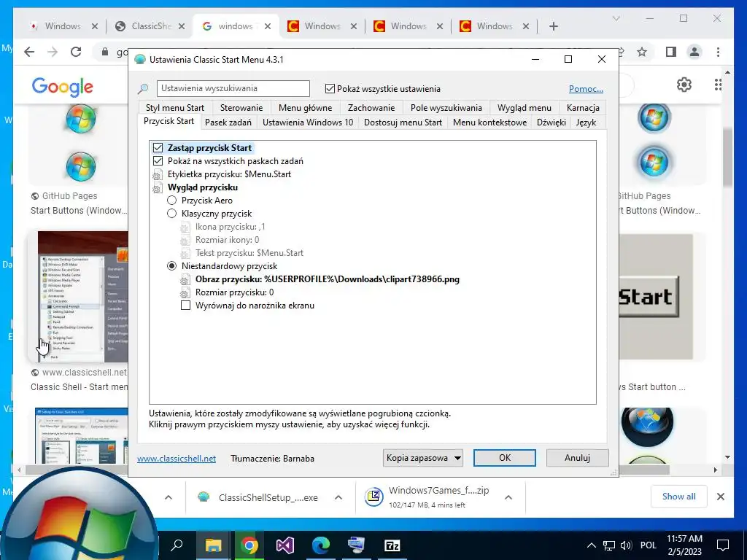
Task: Switch to Styl menu Start tab
Action: [175, 108]
